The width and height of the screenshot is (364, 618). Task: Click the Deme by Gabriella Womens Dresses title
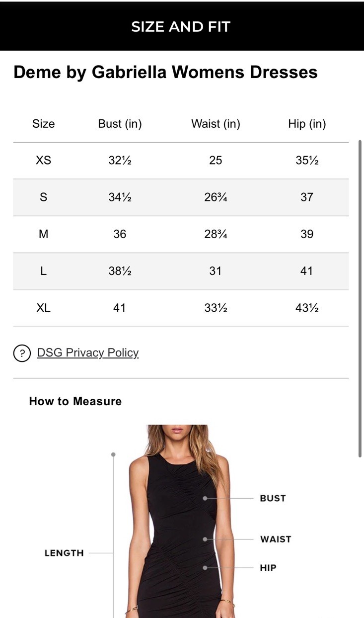pos(165,72)
